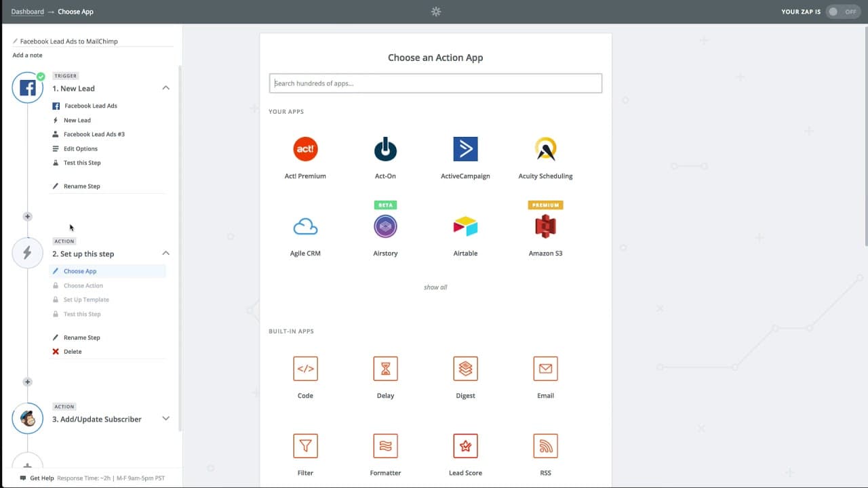Open the Airstory beta app
Screen dimensions: 868x488
click(x=385, y=234)
